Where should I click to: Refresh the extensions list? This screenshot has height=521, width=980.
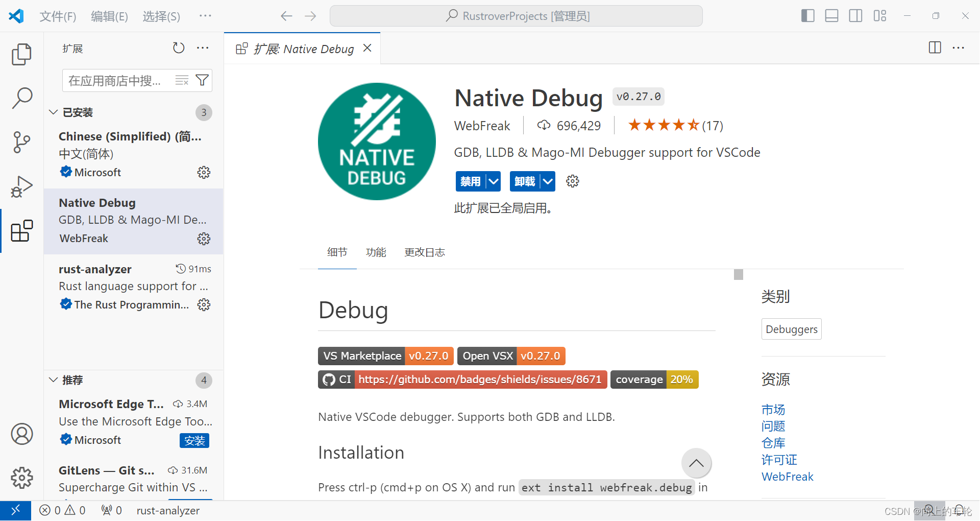click(179, 48)
